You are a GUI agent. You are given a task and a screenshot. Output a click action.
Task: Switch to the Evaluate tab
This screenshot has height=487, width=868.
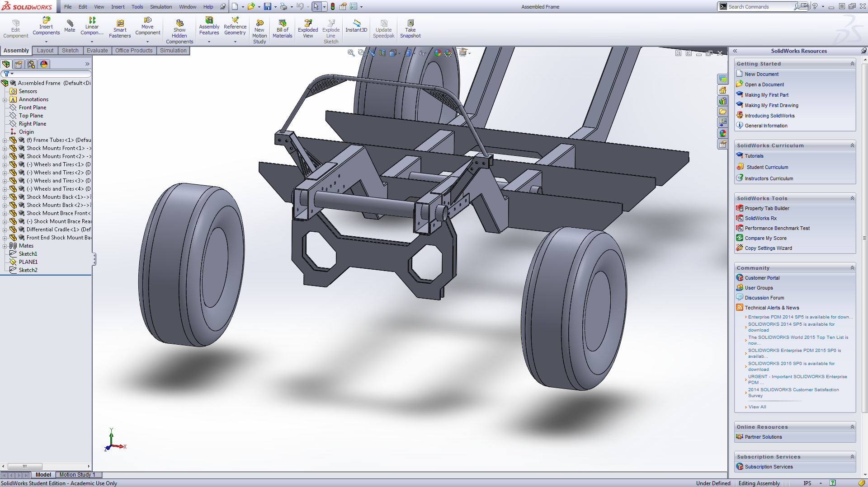click(97, 51)
